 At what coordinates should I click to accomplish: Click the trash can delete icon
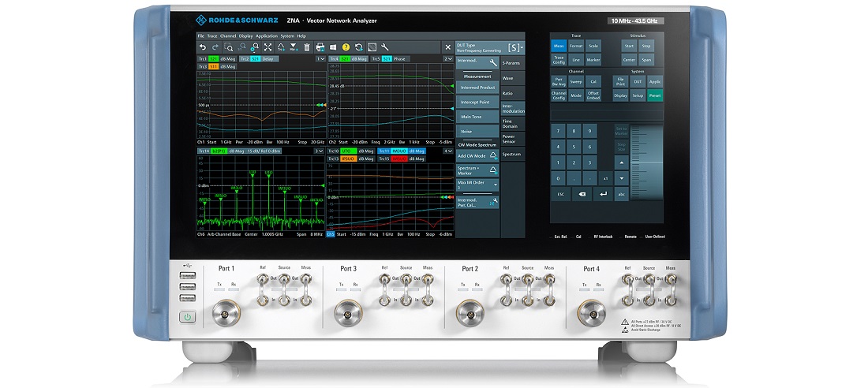(307, 47)
